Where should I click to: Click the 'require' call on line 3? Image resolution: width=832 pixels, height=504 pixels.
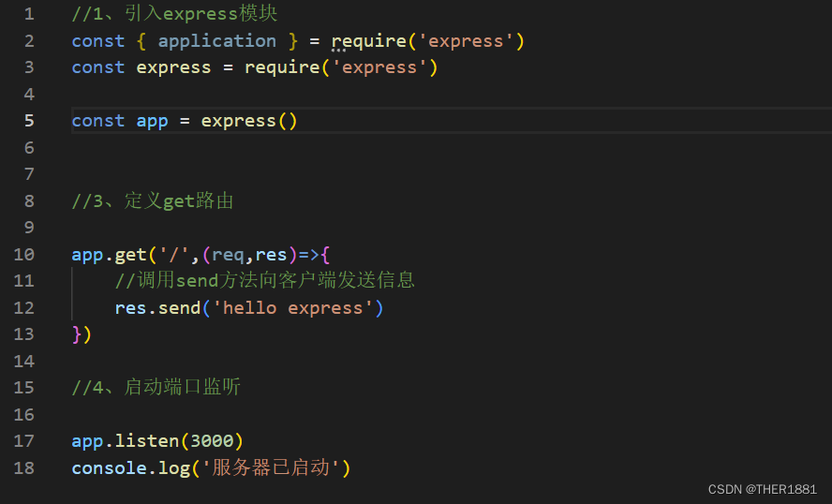click(x=282, y=67)
